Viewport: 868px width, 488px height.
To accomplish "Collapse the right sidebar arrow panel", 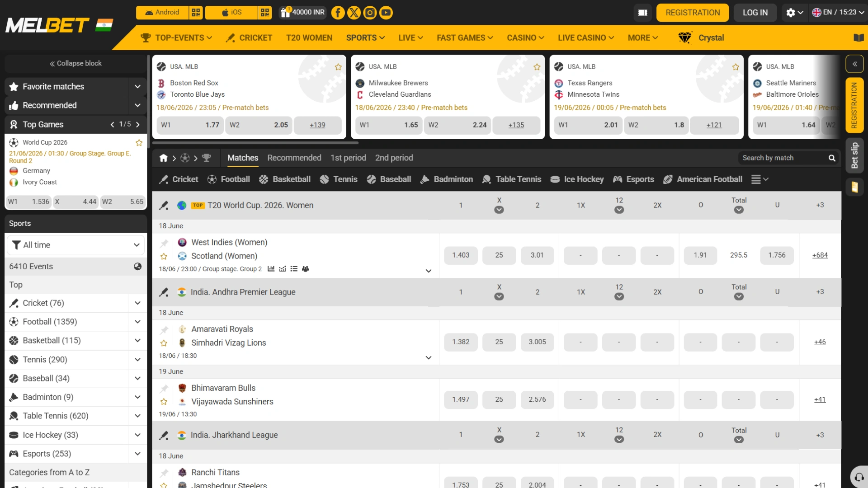I will click(x=855, y=64).
